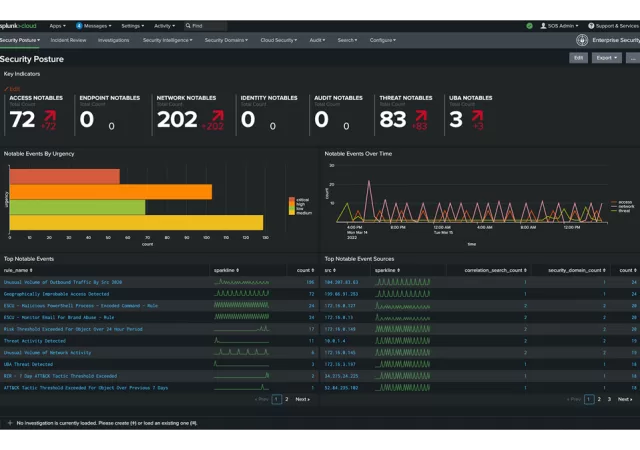
Task: Click the yellow medium urgency bar
Action: [x=136, y=222]
